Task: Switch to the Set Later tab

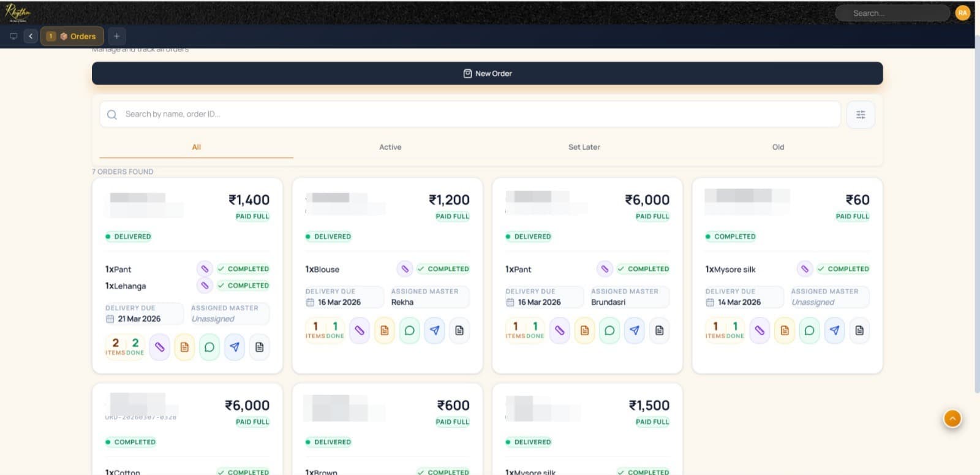Action: [x=584, y=147]
